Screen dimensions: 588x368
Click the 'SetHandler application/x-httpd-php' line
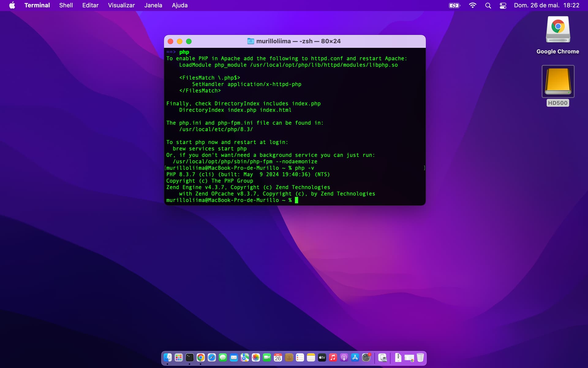(247, 84)
